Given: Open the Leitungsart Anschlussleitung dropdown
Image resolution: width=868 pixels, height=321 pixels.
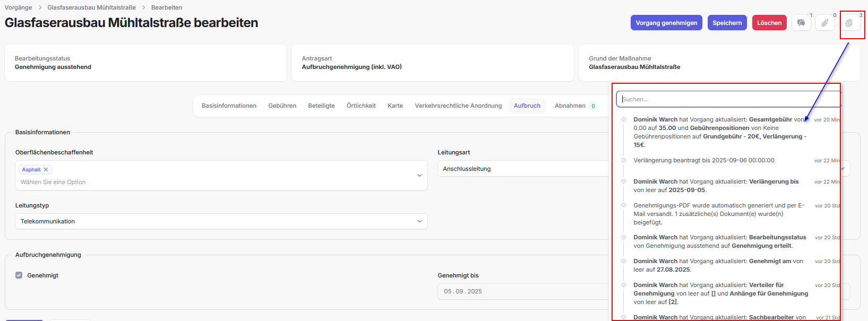Looking at the screenshot, I should click(523, 169).
